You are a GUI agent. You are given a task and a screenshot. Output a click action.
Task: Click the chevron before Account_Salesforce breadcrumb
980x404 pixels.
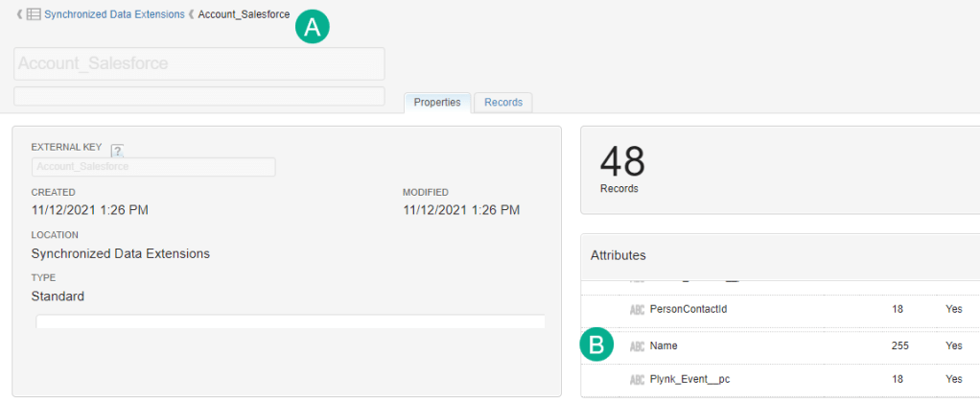pyautogui.click(x=191, y=14)
